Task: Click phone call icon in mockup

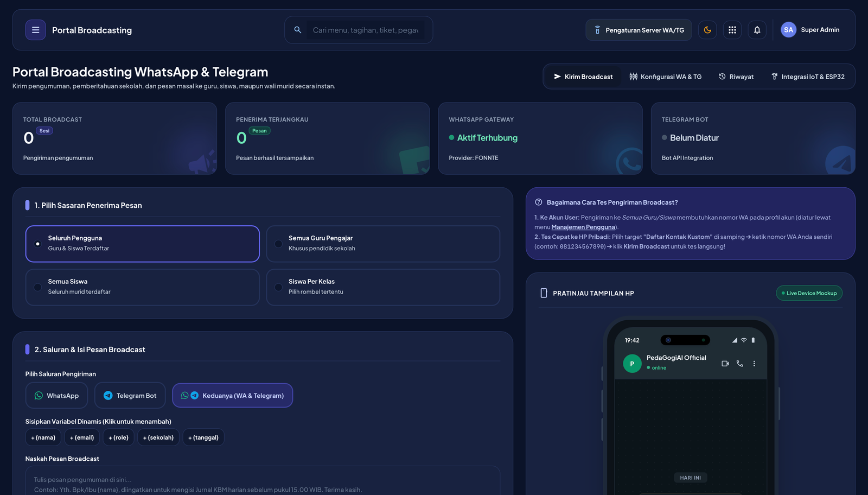Action: [740, 364]
